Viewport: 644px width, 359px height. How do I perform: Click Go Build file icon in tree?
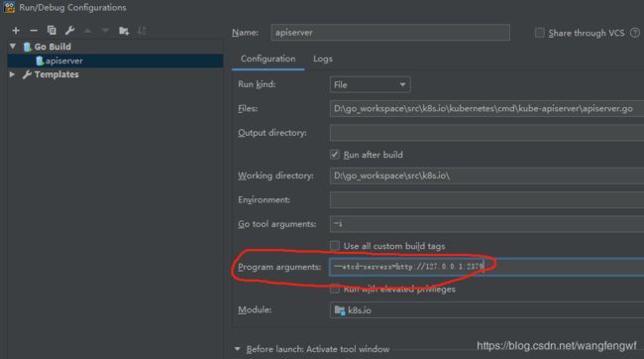(27, 47)
